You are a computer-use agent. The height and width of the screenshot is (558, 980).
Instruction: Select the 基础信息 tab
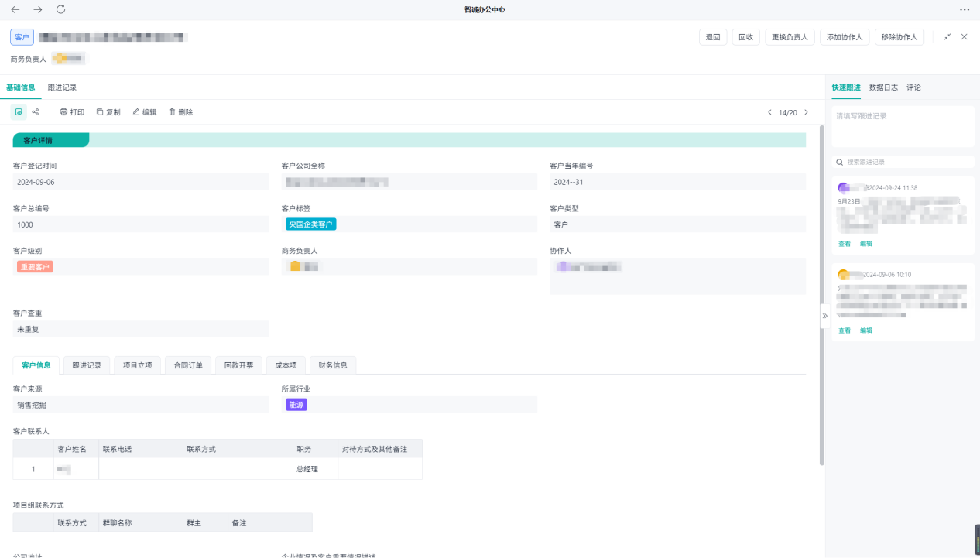[x=21, y=87]
